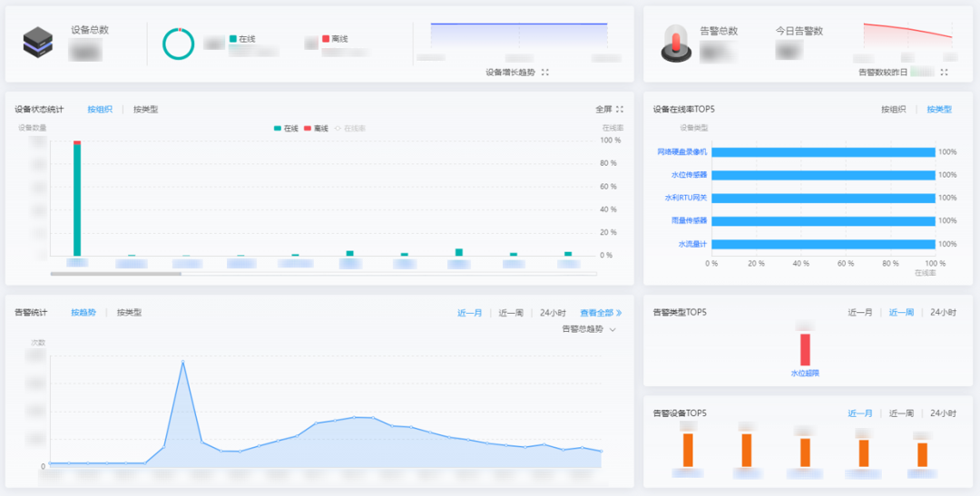Toggle the 离线 legend in device status chart

pos(317,129)
